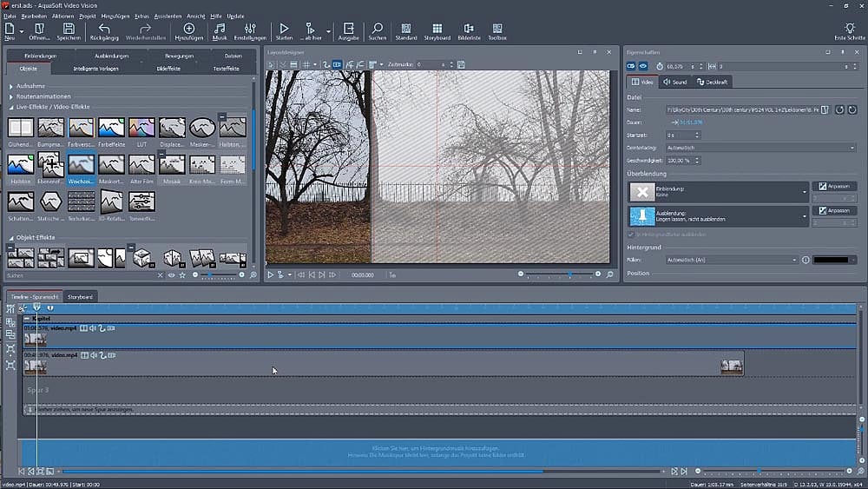Click the Suchen search toolbar icon

point(377,31)
